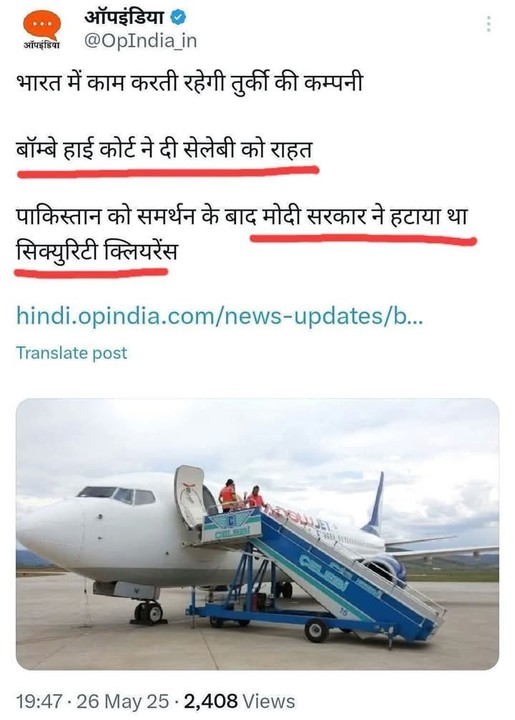
Task: Click the aircraft tail fin in photo
Action: 375,501
